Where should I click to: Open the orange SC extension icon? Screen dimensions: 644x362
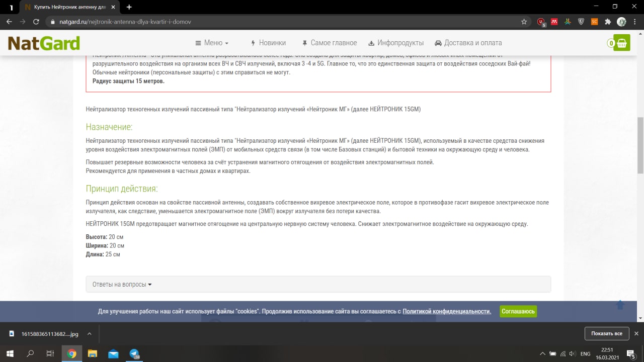click(x=594, y=22)
